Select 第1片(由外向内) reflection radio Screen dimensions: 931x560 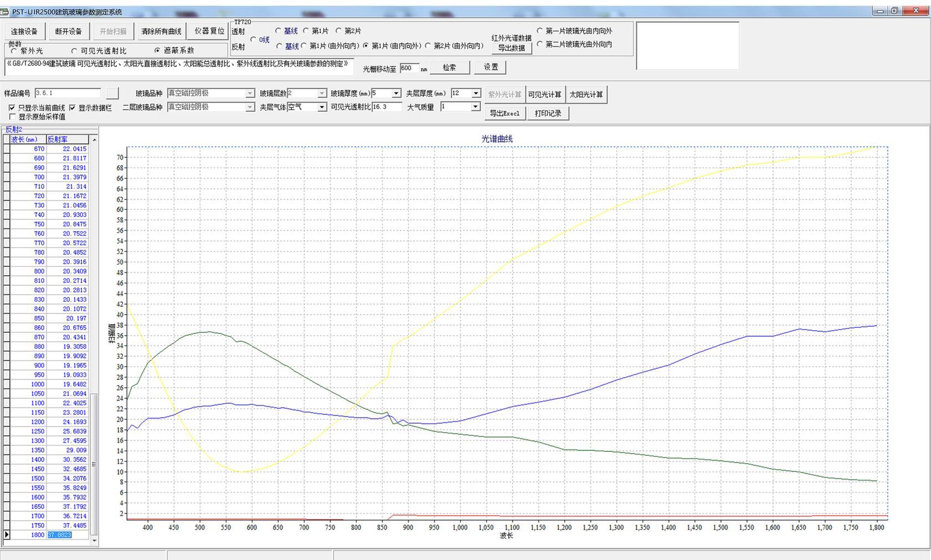click(x=304, y=46)
